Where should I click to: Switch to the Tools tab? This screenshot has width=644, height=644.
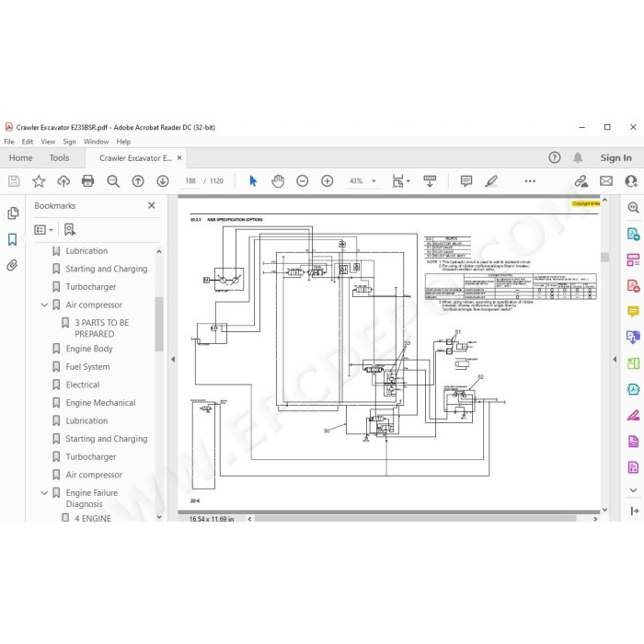[x=59, y=157]
